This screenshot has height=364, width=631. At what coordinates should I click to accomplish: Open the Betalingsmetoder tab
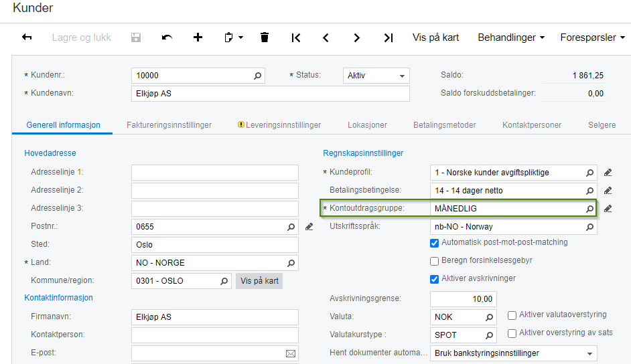pyautogui.click(x=444, y=125)
